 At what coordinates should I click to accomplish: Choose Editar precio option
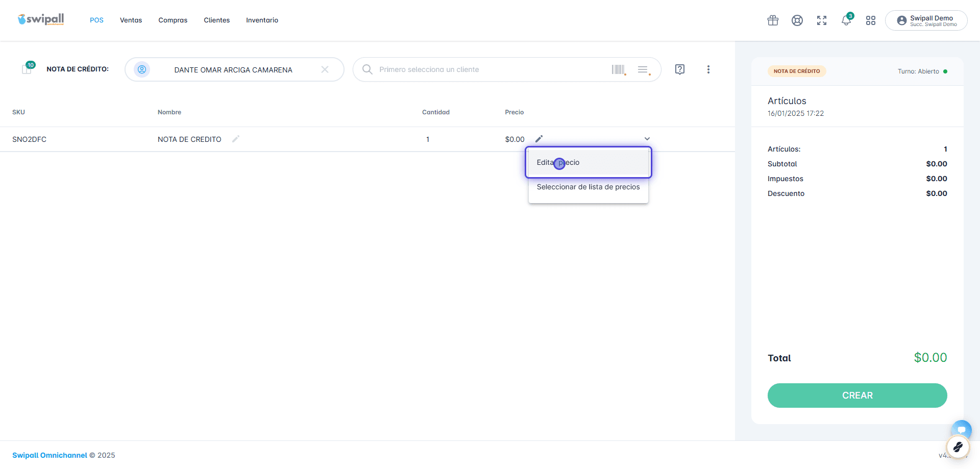tap(589, 162)
